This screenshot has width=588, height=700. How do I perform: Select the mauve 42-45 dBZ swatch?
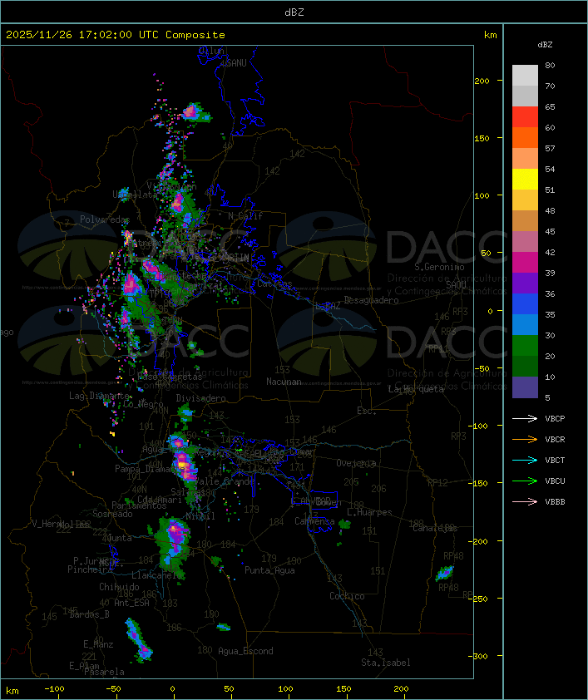pyautogui.click(x=525, y=242)
